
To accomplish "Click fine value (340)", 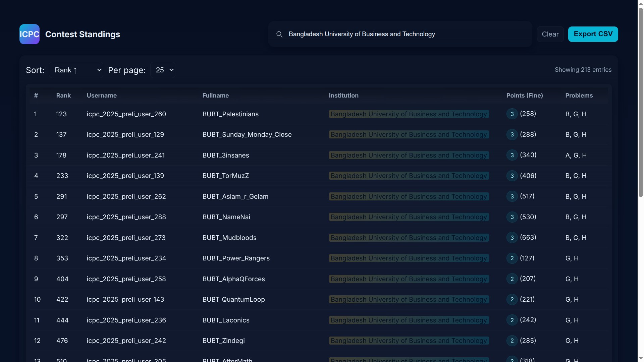I will [528, 155].
